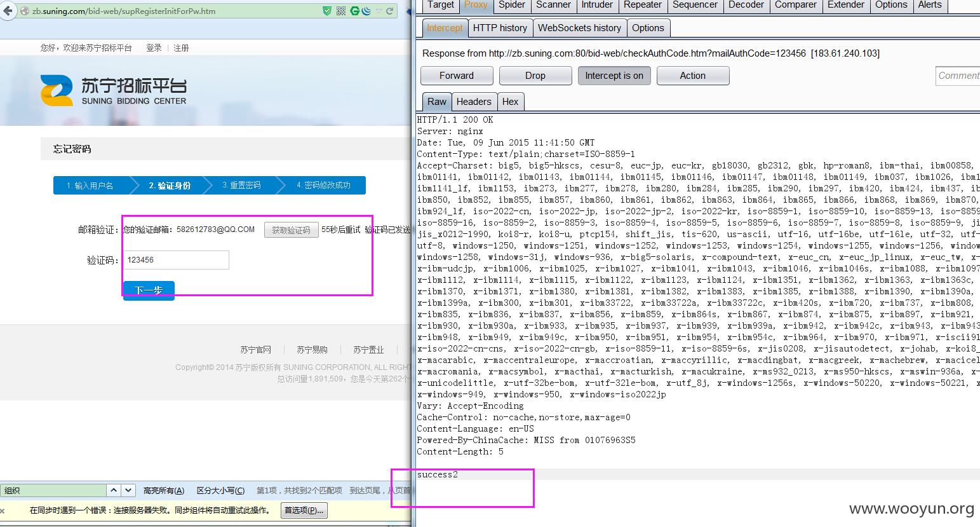Click the globe site identity icon
The image size is (980, 527).
[x=25, y=11]
